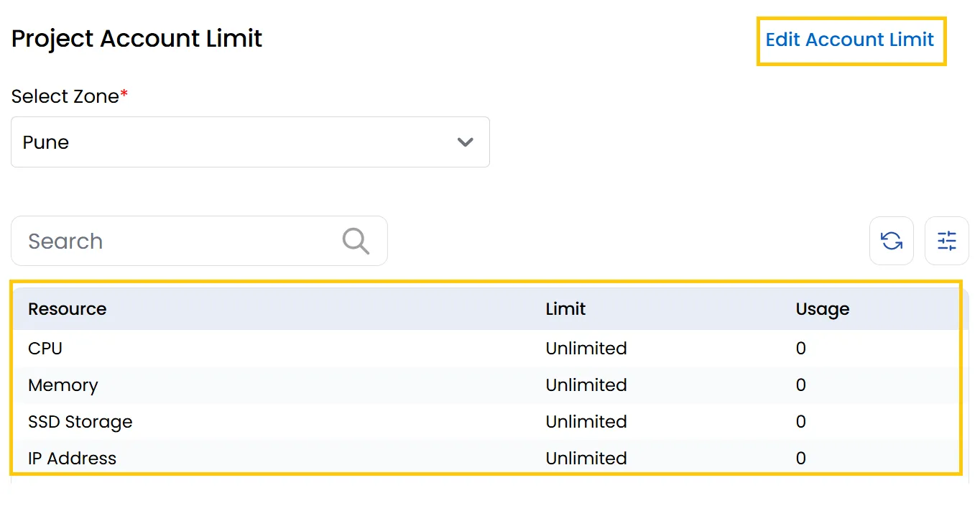Screen dimensions: 980x506
Task: Click the Usage column header
Action: pyautogui.click(x=823, y=309)
